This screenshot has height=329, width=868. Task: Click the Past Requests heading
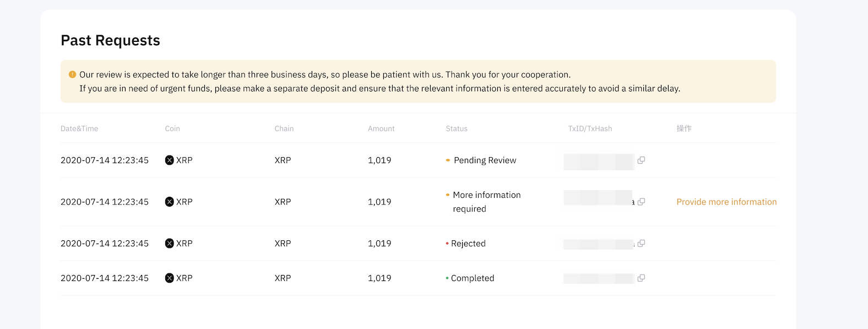110,40
